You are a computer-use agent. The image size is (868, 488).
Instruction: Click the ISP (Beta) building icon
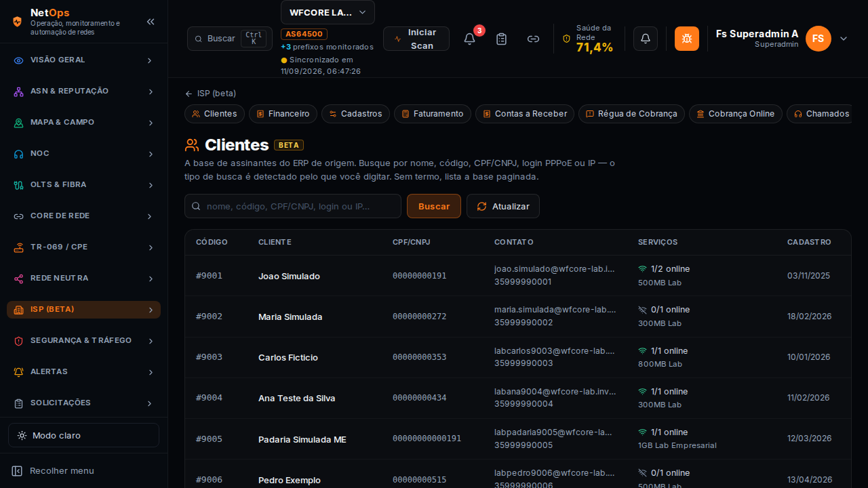click(19, 310)
